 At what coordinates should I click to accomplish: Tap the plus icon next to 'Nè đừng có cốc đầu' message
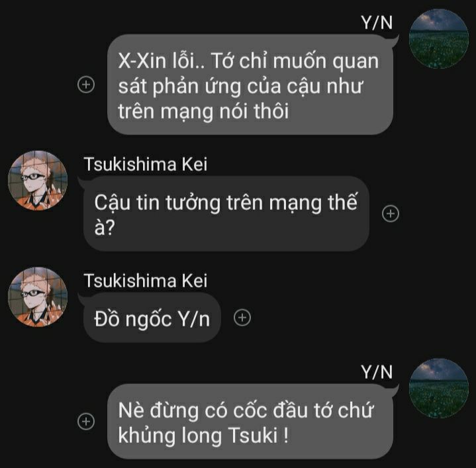(86, 421)
